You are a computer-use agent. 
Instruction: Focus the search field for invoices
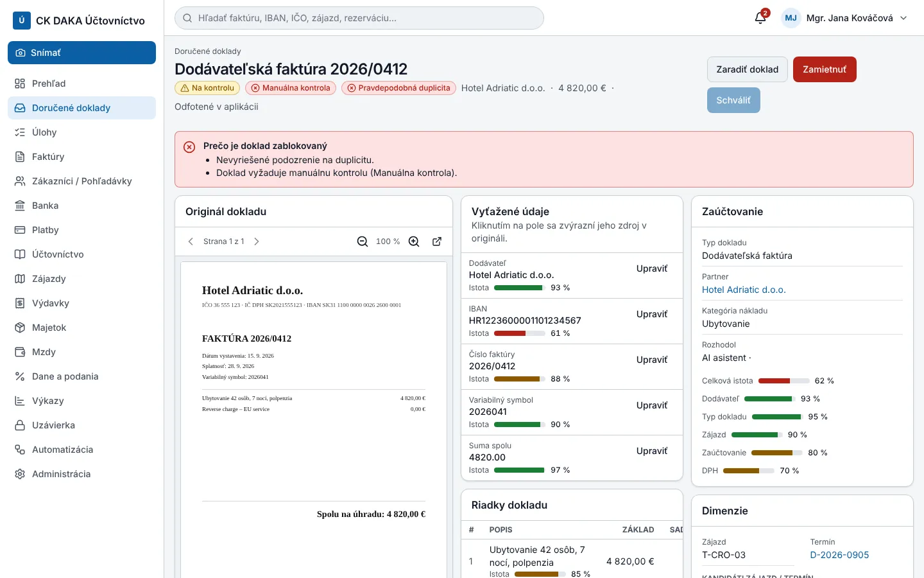click(x=359, y=18)
